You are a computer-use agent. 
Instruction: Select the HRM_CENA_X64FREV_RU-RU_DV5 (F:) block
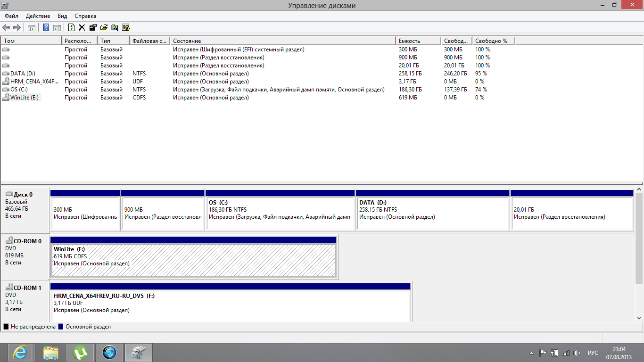point(231,303)
